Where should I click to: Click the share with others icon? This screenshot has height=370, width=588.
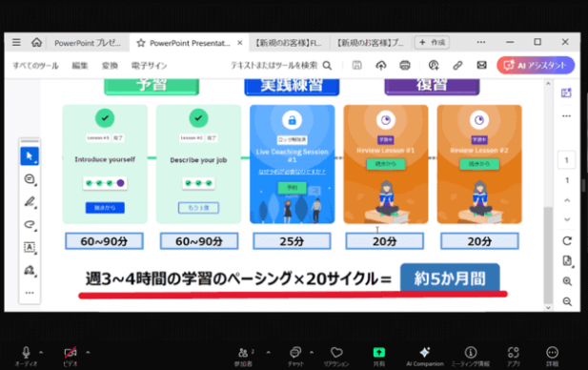point(434,65)
